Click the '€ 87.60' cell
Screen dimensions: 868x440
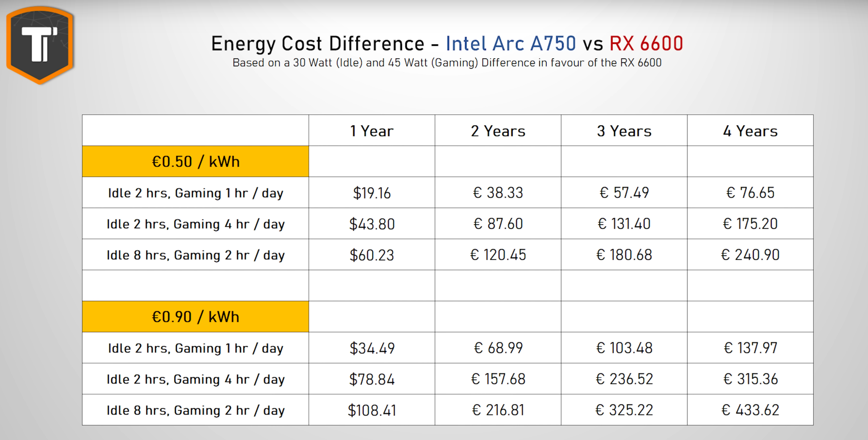[x=498, y=224]
